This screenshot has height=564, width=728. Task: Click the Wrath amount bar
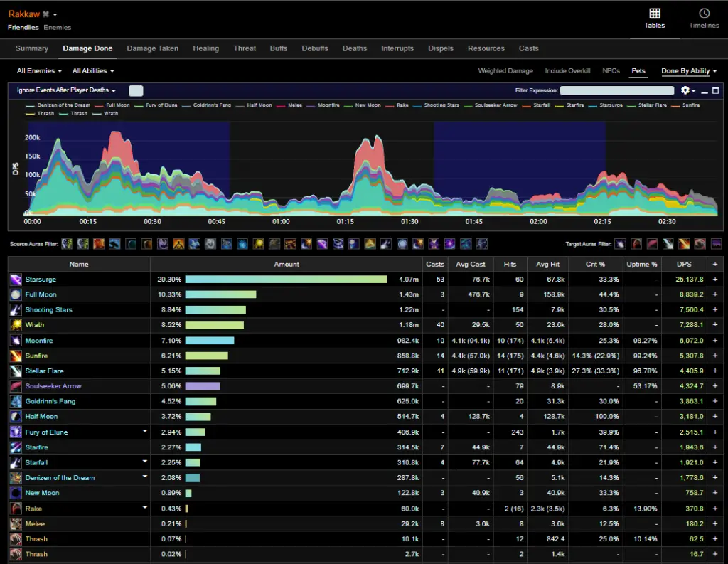coord(215,325)
